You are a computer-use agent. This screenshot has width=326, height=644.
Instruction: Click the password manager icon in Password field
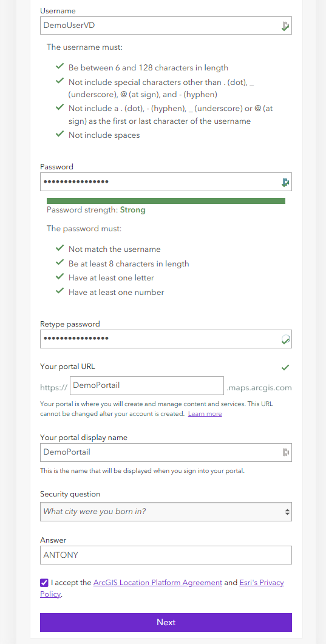(x=285, y=182)
